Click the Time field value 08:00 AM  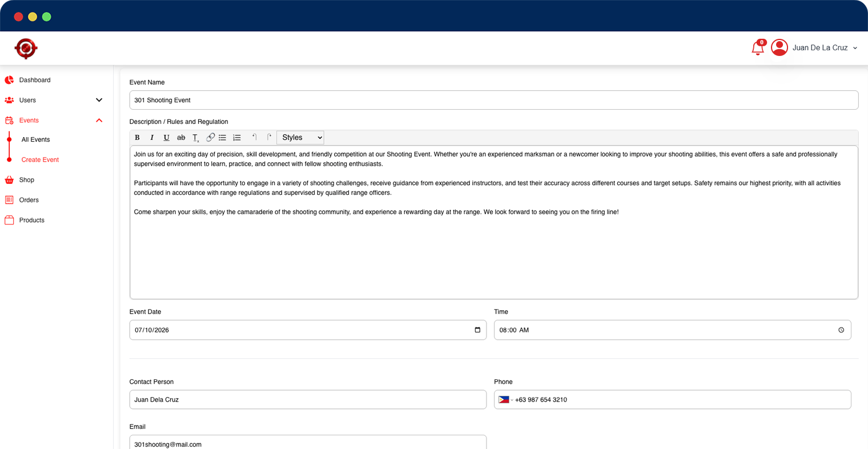pos(514,330)
